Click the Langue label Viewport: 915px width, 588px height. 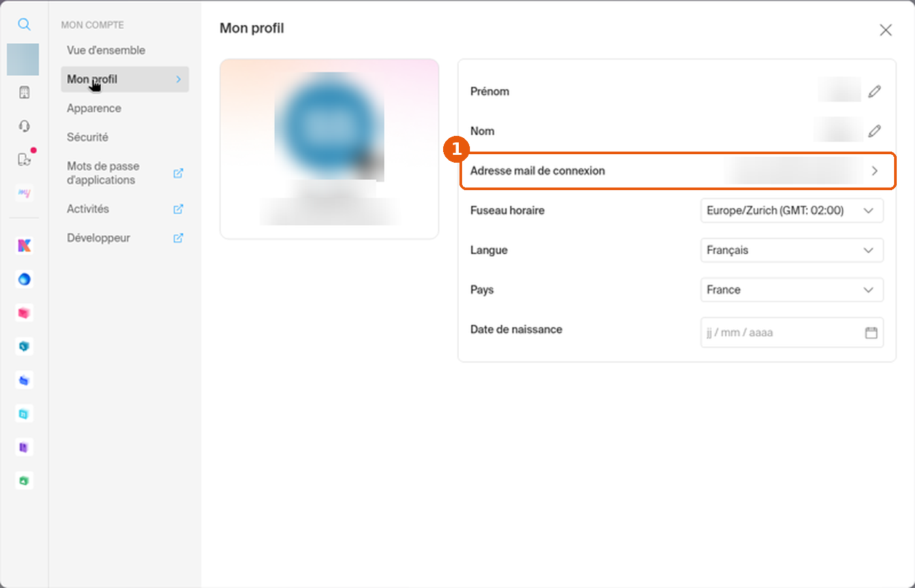click(x=489, y=250)
